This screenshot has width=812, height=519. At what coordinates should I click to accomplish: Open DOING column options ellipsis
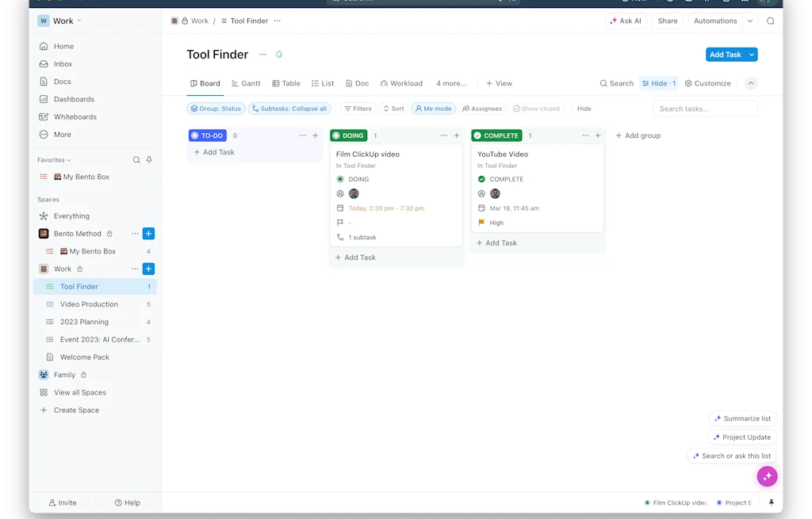pyautogui.click(x=444, y=135)
